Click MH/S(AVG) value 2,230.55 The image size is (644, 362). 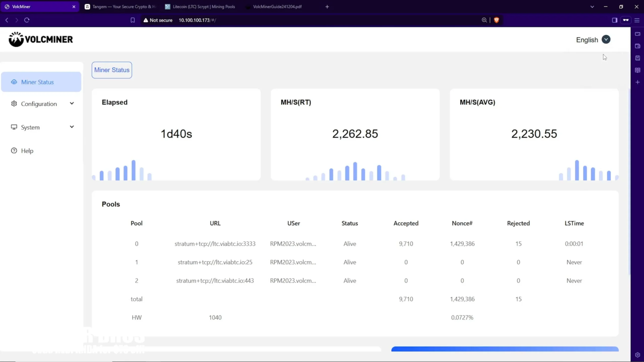coord(534,134)
